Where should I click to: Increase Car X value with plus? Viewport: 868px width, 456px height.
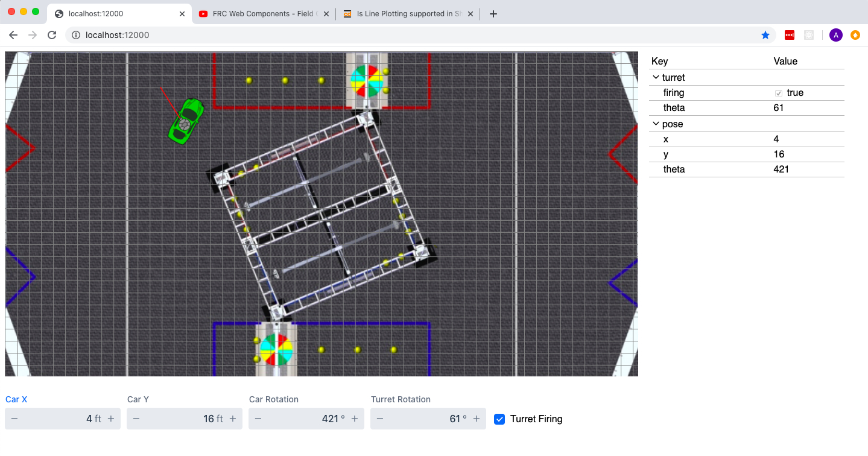pyautogui.click(x=111, y=419)
